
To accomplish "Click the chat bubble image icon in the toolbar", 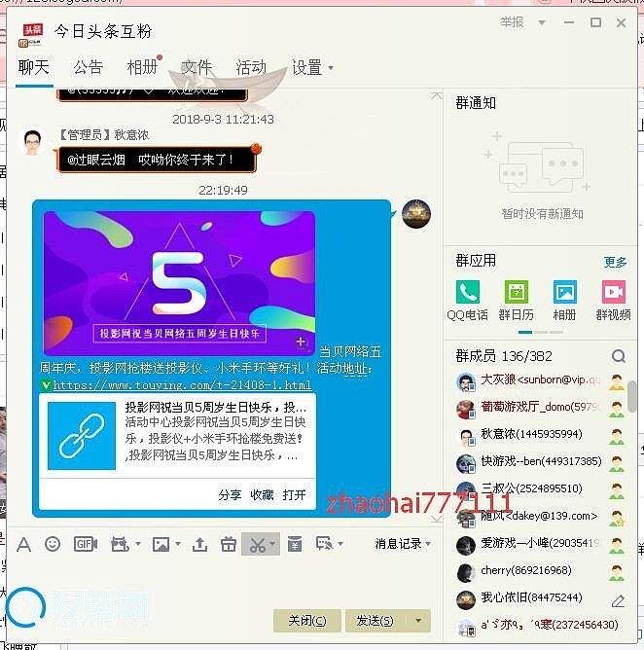I will click(x=324, y=543).
